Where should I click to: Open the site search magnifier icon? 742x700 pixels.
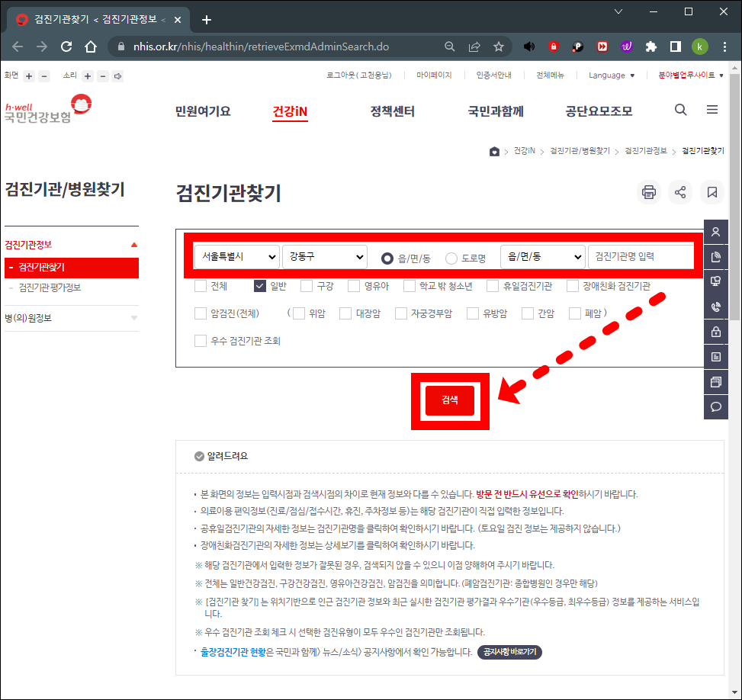click(x=679, y=110)
